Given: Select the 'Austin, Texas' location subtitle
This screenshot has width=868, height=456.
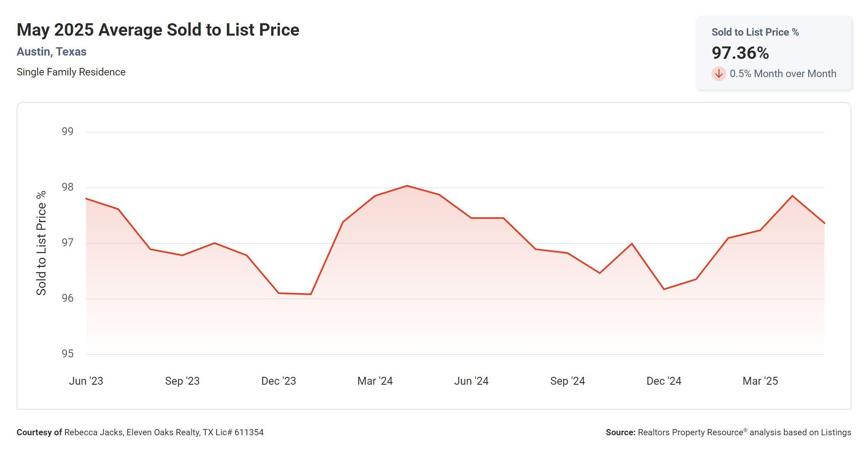Looking at the screenshot, I should [x=51, y=52].
